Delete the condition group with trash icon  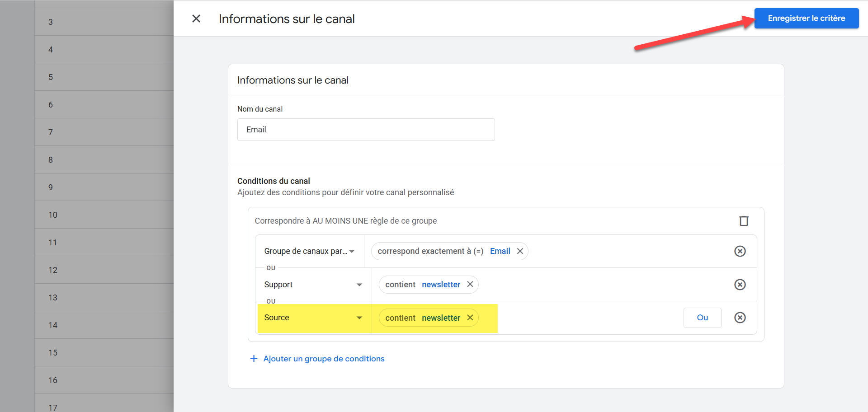744,221
